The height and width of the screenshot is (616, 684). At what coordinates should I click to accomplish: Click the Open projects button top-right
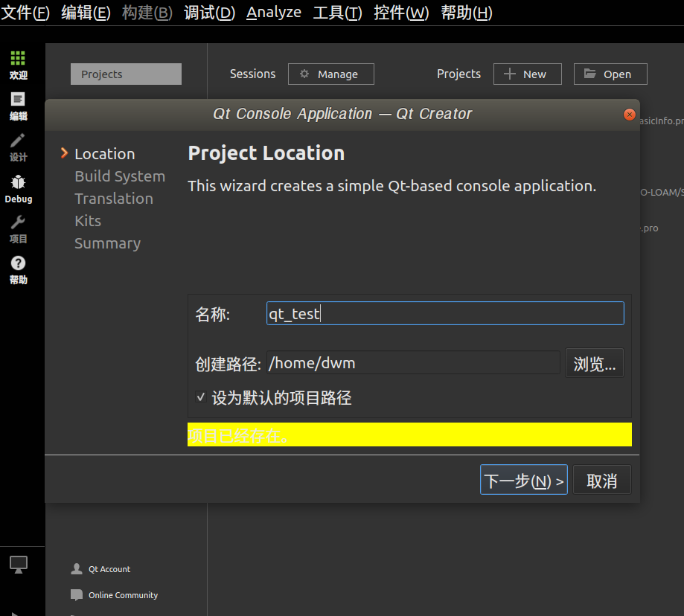[610, 74]
